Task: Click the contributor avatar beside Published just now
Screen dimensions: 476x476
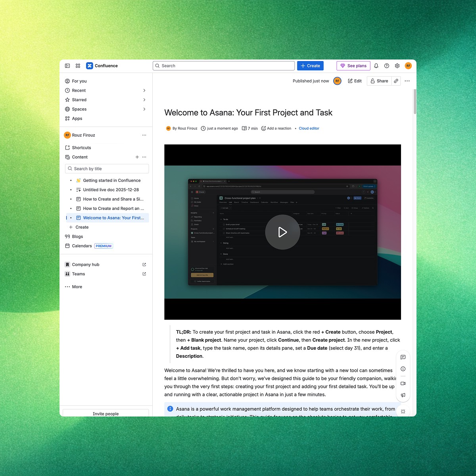Action: (x=337, y=81)
